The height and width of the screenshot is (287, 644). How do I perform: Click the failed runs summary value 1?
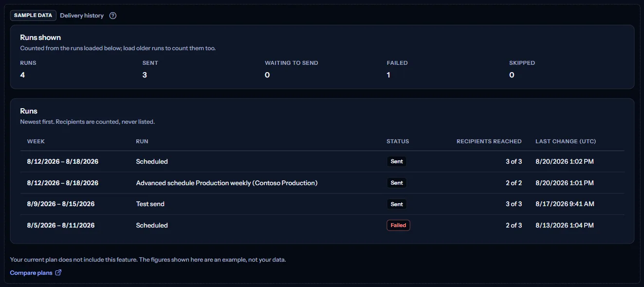(x=388, y=75)
